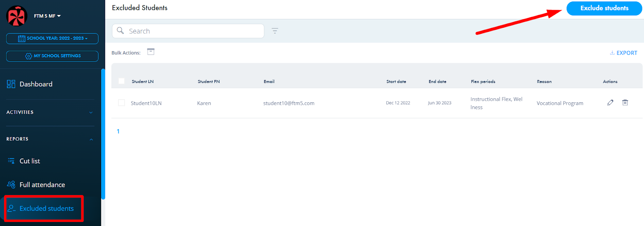The width and height of the screenshot is (644, 226).
Task: Toggle the select-all header checkbox
Action: [x=122, y=81]
